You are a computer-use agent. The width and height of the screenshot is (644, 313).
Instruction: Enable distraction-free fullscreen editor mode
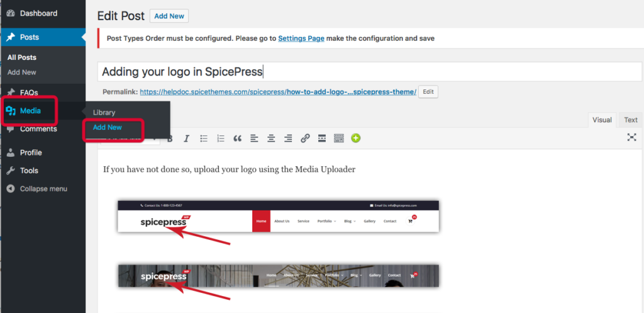coord(631,137)
